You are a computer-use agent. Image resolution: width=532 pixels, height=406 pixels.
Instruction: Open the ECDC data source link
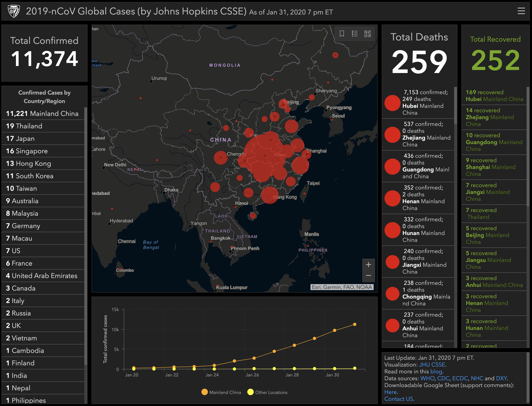coord(460,378)
